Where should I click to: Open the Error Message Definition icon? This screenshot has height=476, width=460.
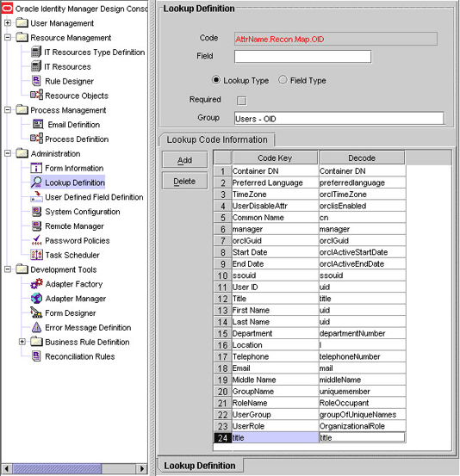(36, 327)
